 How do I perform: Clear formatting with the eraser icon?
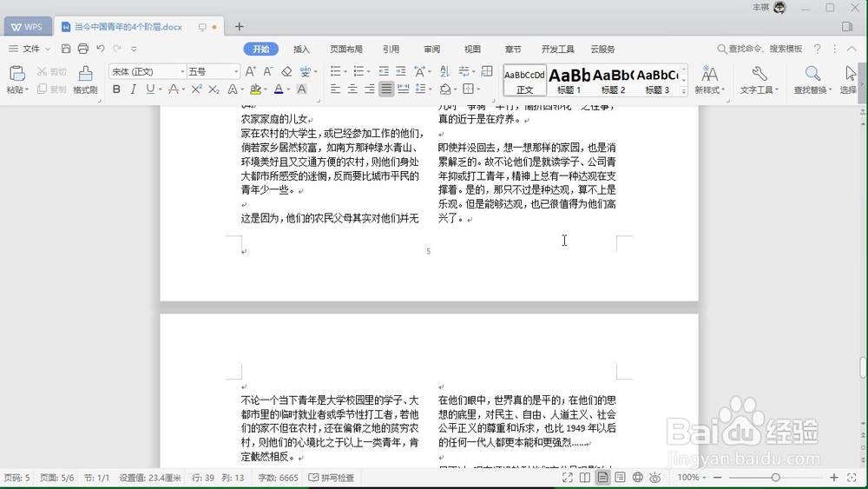coord(286,71)
